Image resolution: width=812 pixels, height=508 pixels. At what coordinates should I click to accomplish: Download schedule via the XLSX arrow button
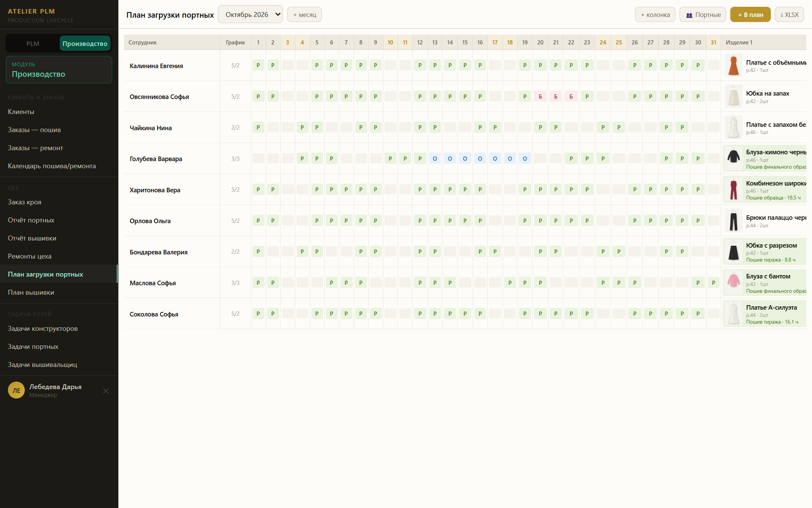pyautogui.click(x=789, y=15)
